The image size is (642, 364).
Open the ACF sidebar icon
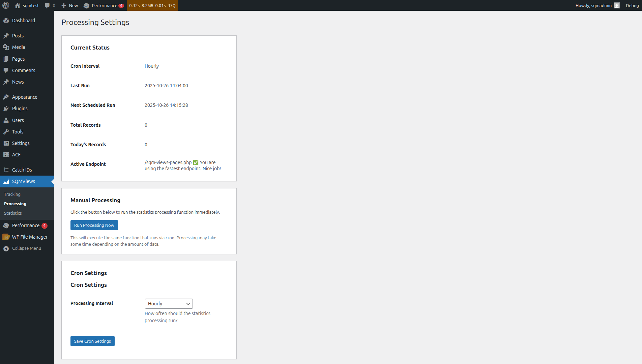tap(7, 154)
